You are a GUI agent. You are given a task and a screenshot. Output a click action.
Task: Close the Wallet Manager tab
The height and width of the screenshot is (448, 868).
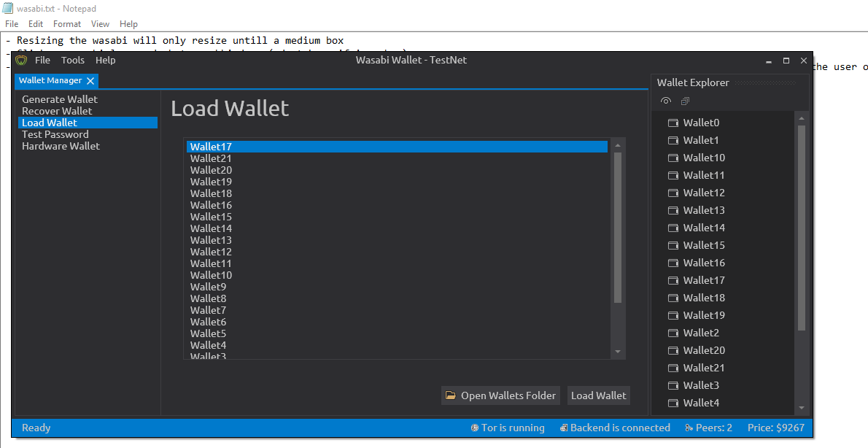(90, 81)
